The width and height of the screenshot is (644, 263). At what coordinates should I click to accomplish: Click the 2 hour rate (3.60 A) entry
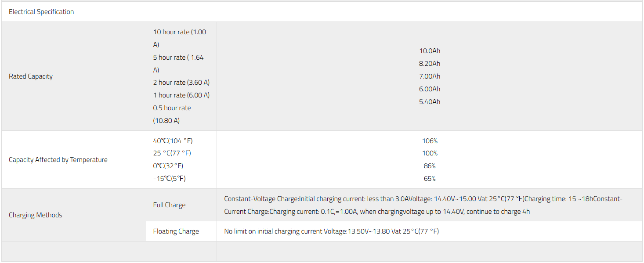[x=181, y=83]
